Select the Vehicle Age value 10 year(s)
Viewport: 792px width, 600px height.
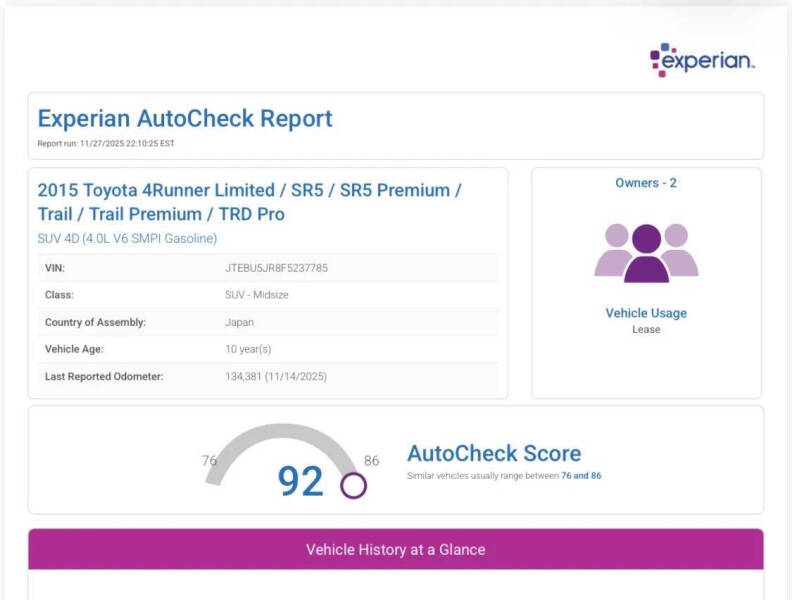tap(248, 349)
